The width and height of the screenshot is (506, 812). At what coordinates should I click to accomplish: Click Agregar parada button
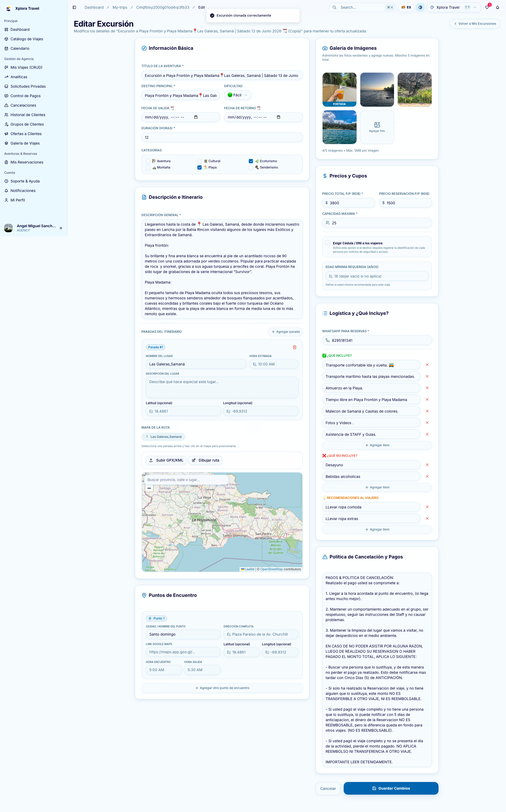pos(285,332)
